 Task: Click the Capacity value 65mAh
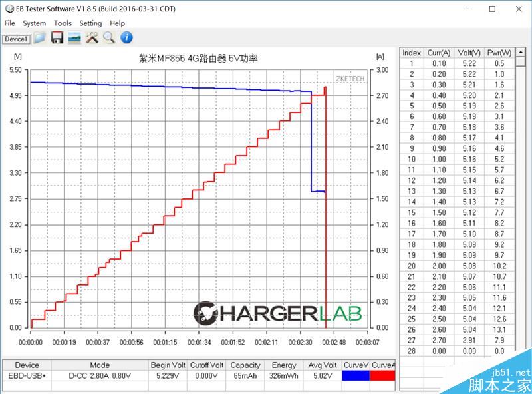pos(245,375)
